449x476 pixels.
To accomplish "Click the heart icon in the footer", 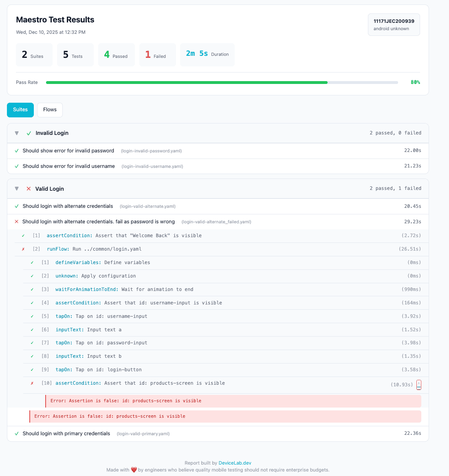I will point(134,469).
